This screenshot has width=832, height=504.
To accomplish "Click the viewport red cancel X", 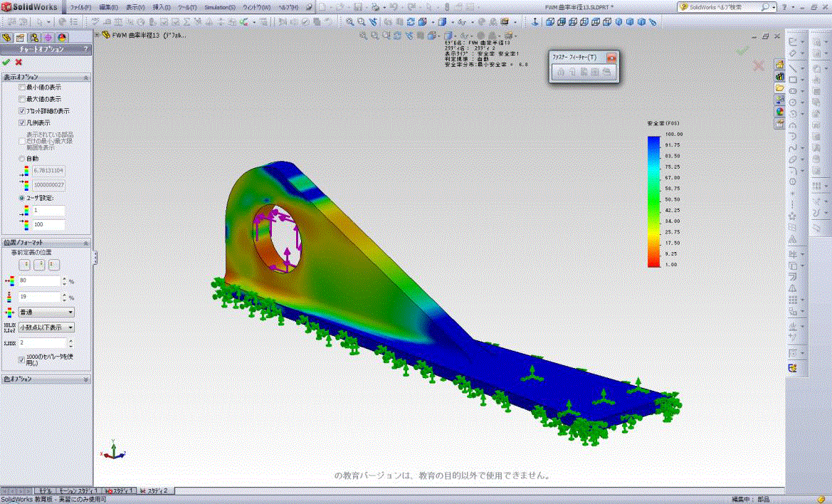I will 759,65.
